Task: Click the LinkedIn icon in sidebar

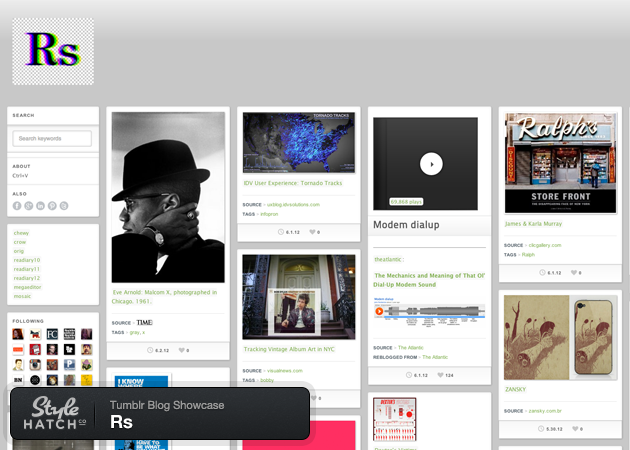Action: tap(41, 205)
